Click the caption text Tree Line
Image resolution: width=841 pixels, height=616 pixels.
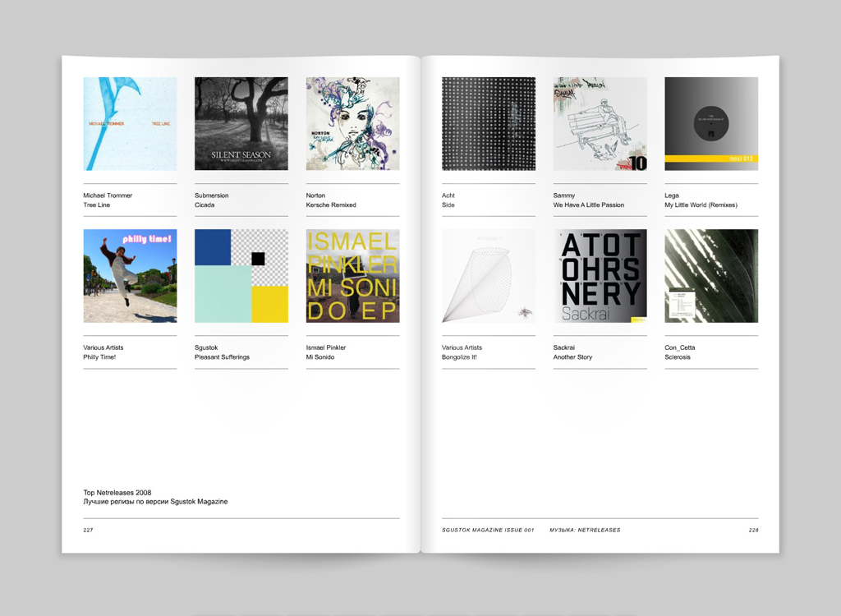(x=97, y=205)
